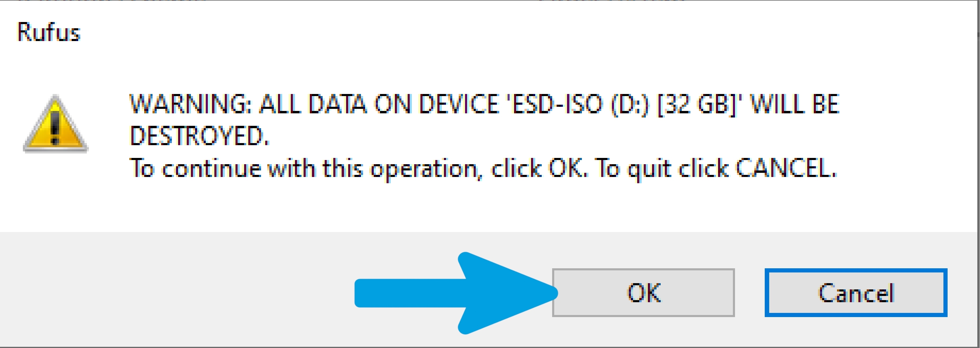Click the pointed tip of blue arrow
The width and height of the screenshot is (980, 348).
pos(554,293)
